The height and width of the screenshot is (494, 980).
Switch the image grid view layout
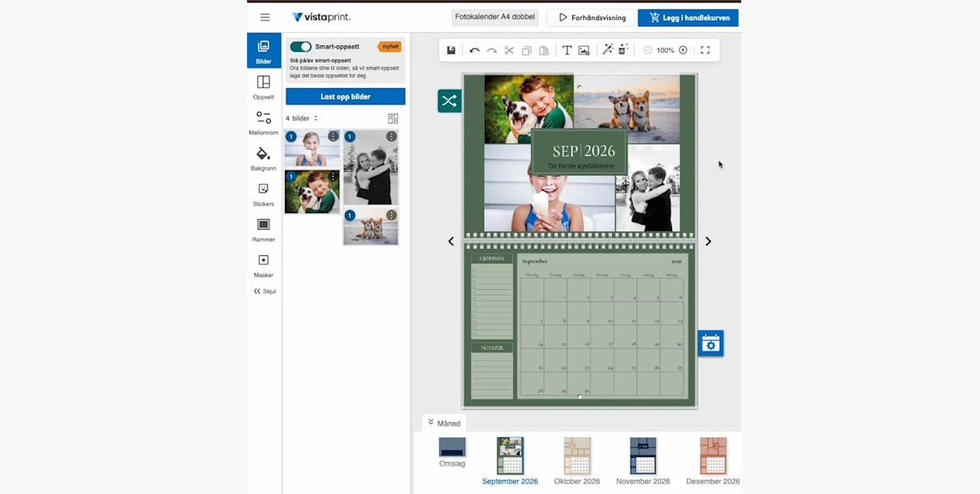point(393,119)
